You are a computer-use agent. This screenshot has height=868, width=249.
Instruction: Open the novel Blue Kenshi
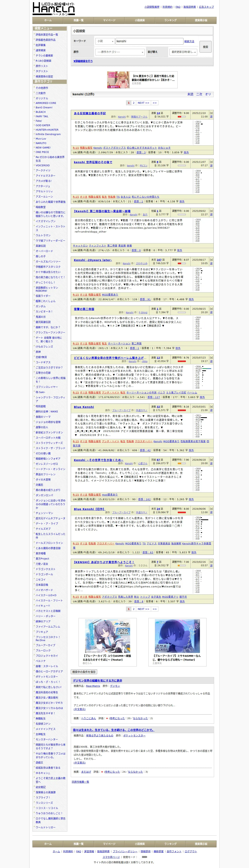84,407
